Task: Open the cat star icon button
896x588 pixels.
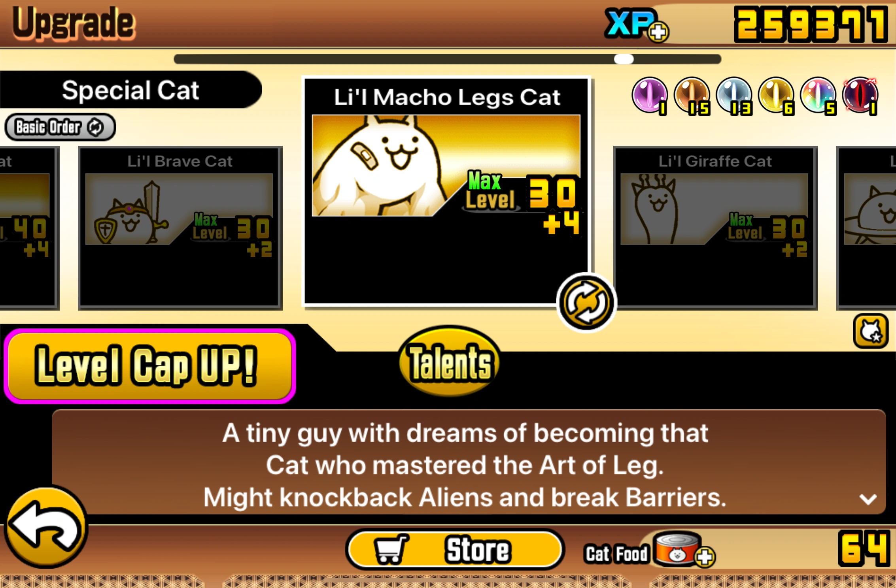Action: pyautogui.click(x=871, y=331)
